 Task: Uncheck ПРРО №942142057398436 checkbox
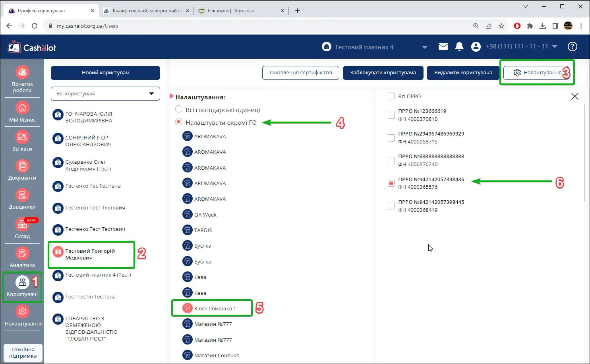pyautogui.click(x=391, y=183)
